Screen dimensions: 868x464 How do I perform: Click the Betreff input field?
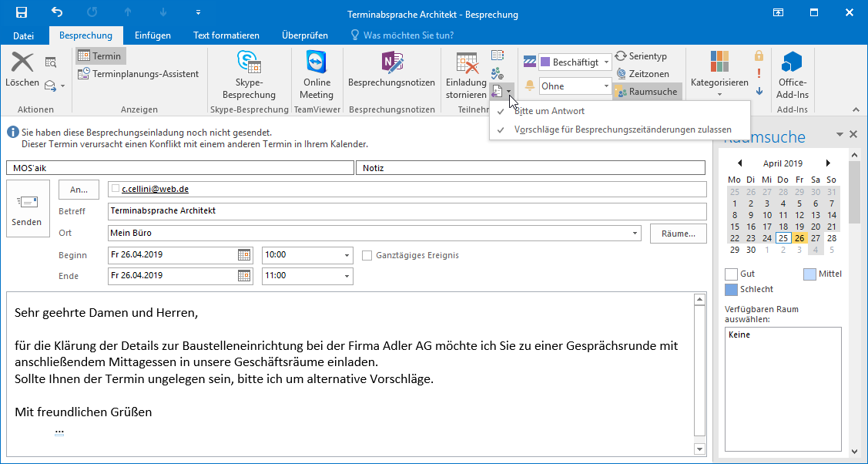click(407, 210)
